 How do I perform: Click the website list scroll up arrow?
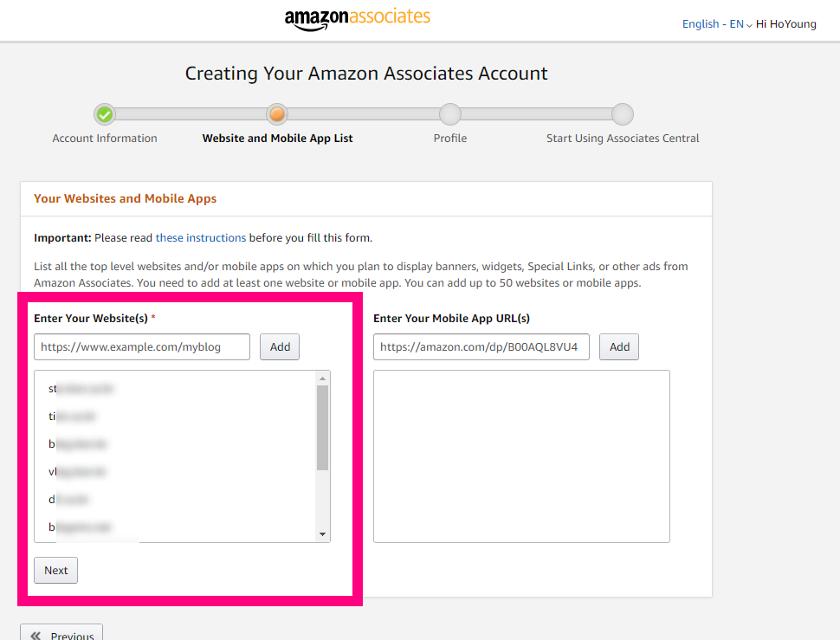point(322,378)
